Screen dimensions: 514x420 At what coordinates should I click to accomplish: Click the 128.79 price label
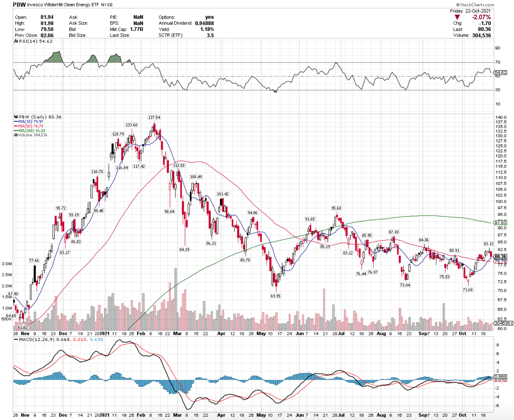pyautogui.click(x=118, y=134)
